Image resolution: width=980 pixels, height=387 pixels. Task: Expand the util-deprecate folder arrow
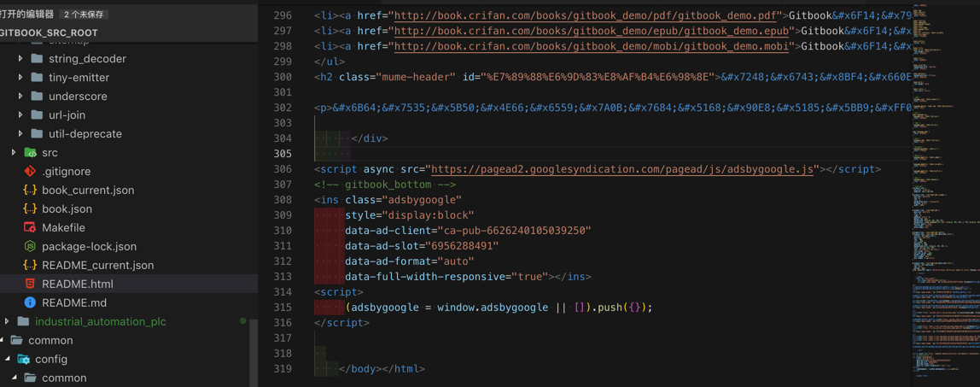pyautogui.click(x=20, y=134)
